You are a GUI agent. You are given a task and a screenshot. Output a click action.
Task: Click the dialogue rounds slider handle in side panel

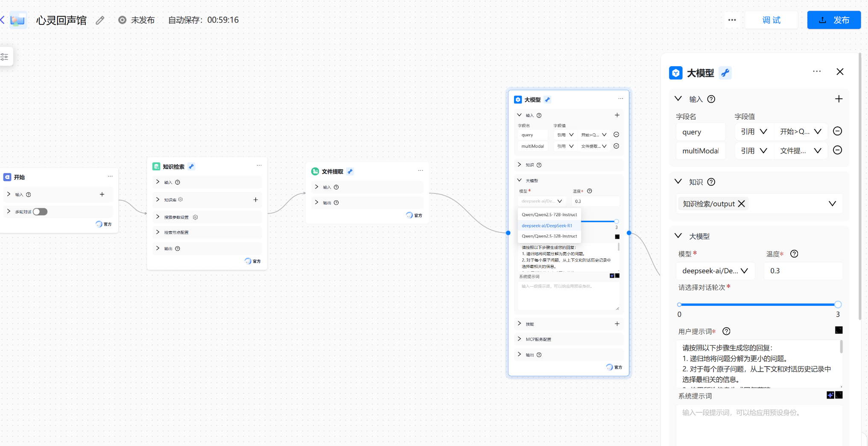838,305
